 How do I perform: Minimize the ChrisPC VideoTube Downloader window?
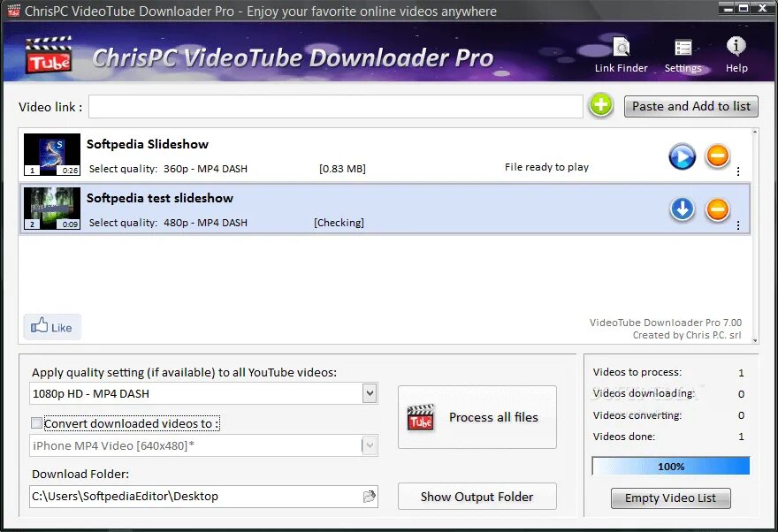coord(728,7)
